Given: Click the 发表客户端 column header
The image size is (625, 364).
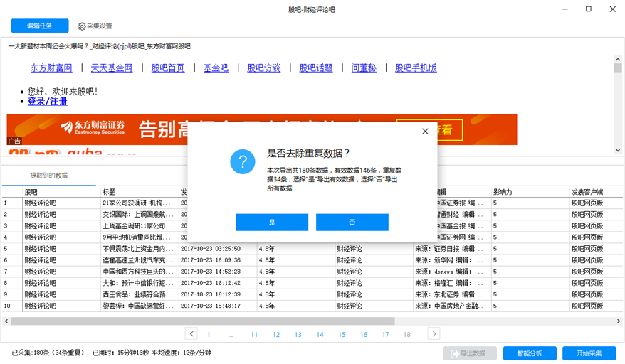Looking at the screenshot, I should [x=596, y=192].
